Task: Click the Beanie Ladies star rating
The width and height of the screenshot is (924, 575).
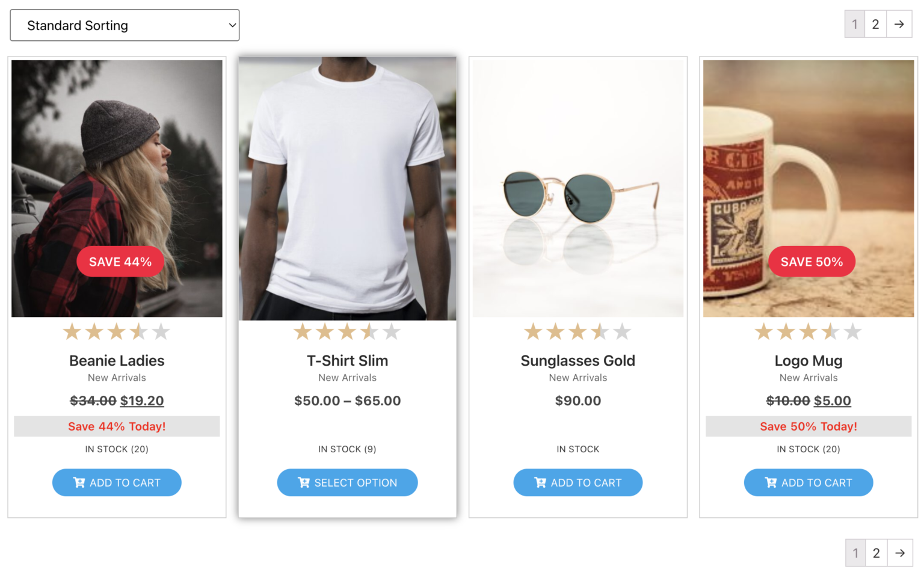Action: click(117, 331)
